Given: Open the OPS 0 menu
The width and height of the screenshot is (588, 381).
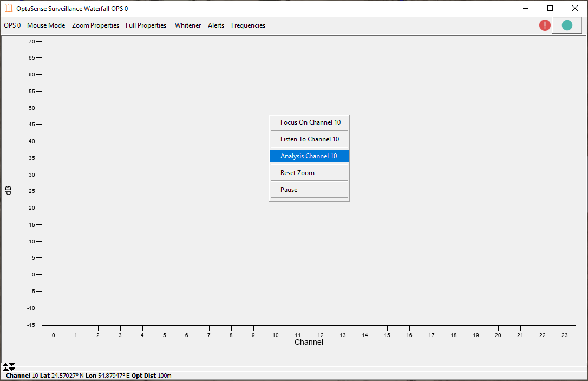Looking at the screenshot, I should pos(12,25).
